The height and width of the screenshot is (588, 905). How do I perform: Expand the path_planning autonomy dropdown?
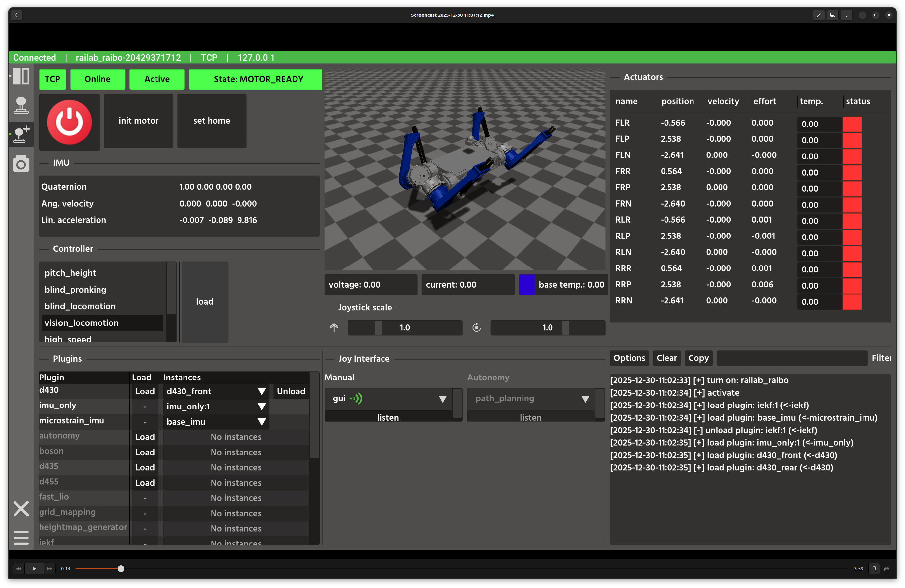tap(585, 399)
